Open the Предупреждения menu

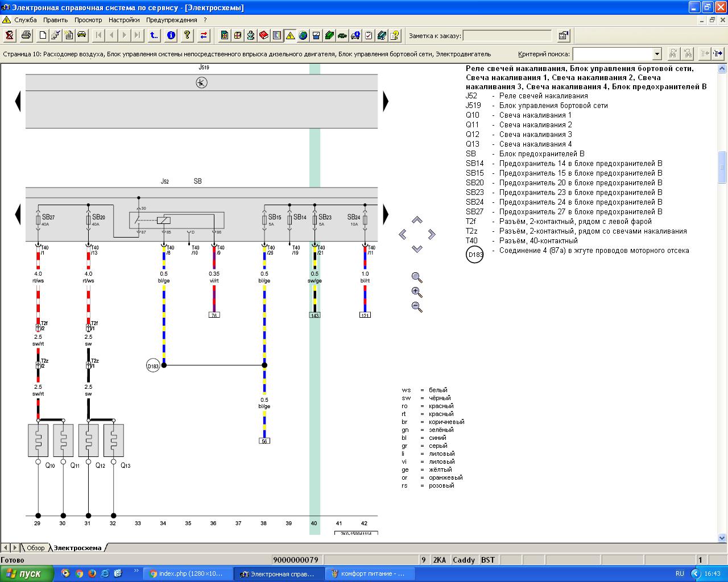point(172,20)
